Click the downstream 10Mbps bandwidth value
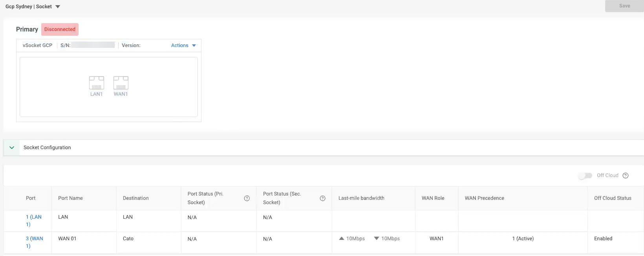The height and width of the screenshot is (256, 644). coord(387,239)
